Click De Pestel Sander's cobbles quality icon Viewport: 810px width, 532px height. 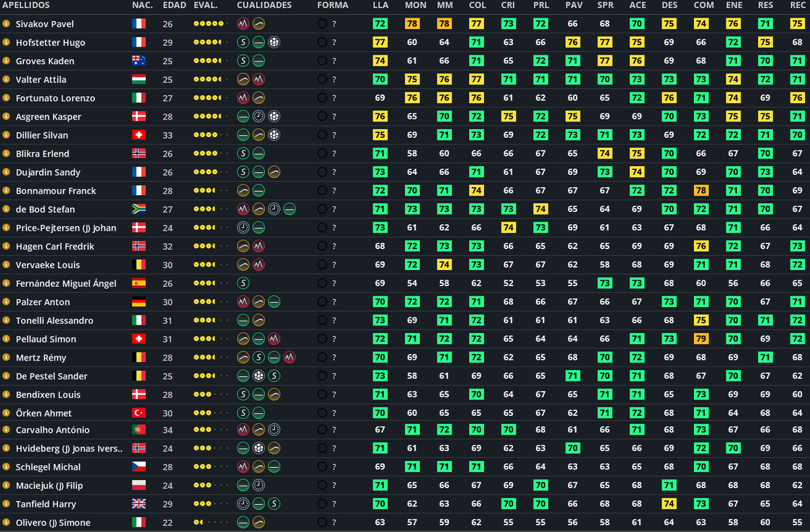pos(259,376)
